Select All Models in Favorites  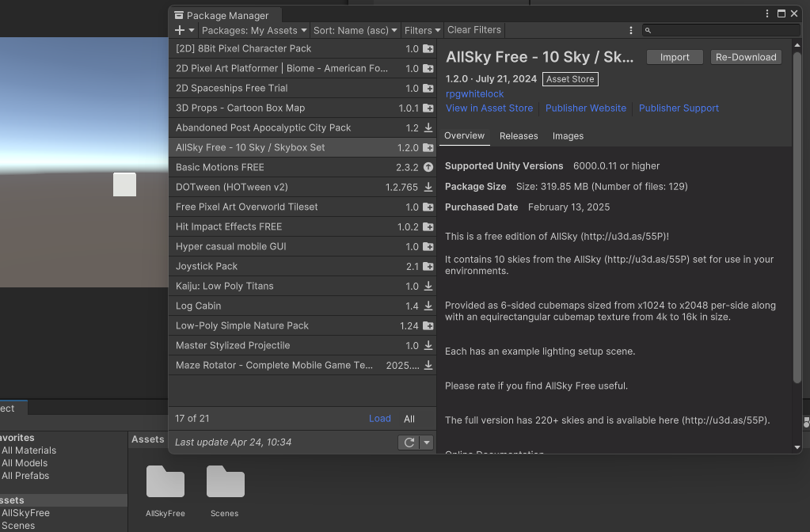tap(25, 463)
